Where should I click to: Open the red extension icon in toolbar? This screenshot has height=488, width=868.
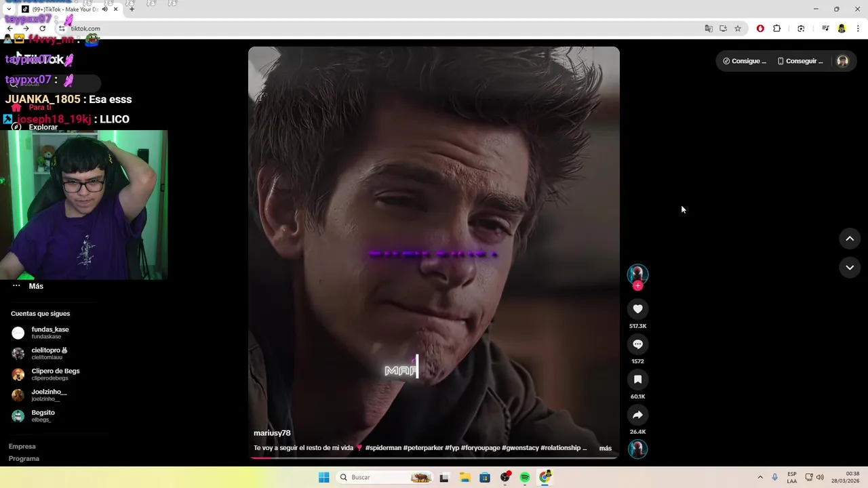pos(760,28)
